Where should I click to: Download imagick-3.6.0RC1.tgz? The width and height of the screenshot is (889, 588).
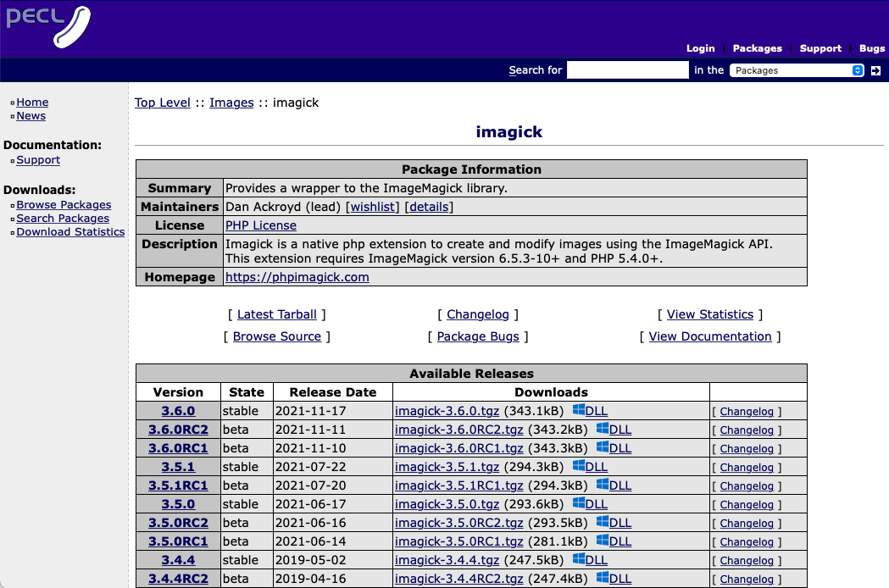pyautogui.click(x=458, y=448)
